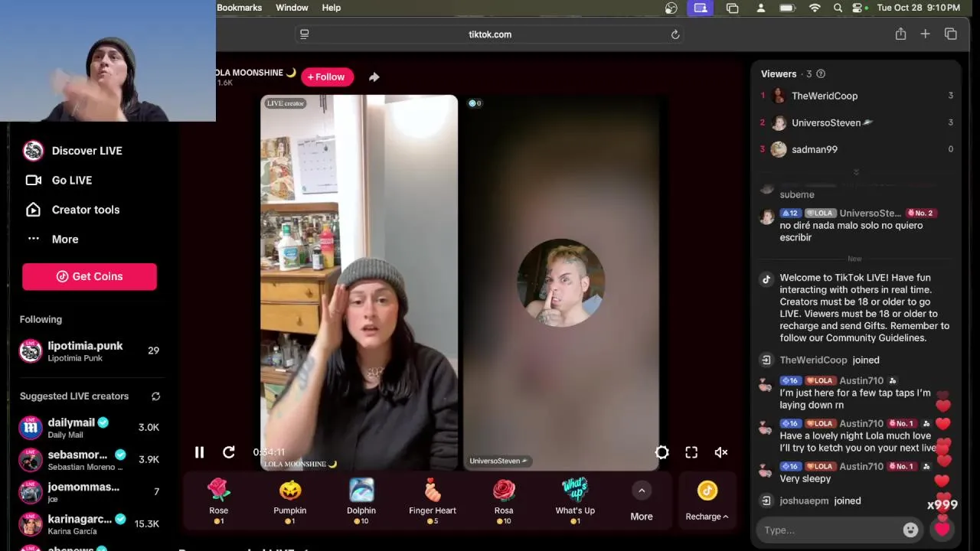Tap the heart like button in chat
Viewport: 980px width, 551px height.
[x=942, y=529]
